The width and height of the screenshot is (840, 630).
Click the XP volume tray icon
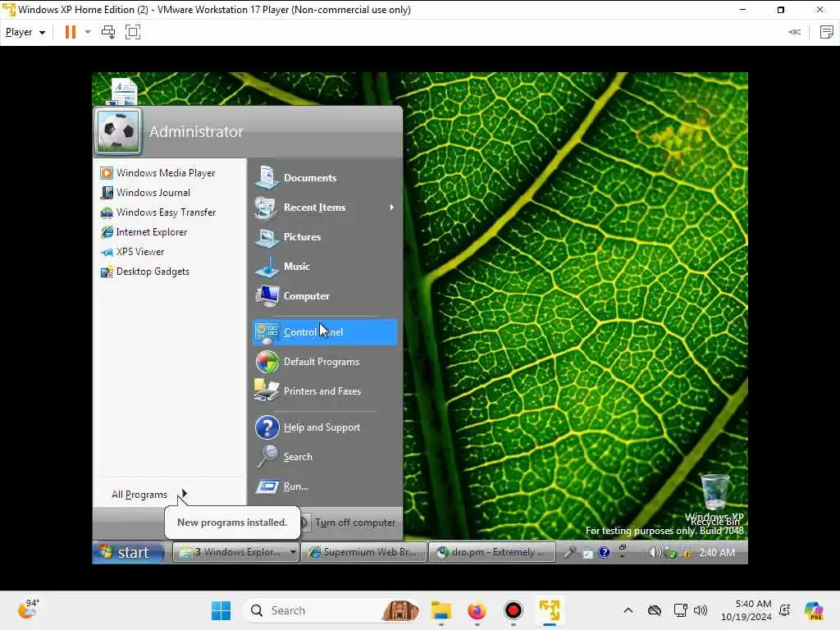654,552
